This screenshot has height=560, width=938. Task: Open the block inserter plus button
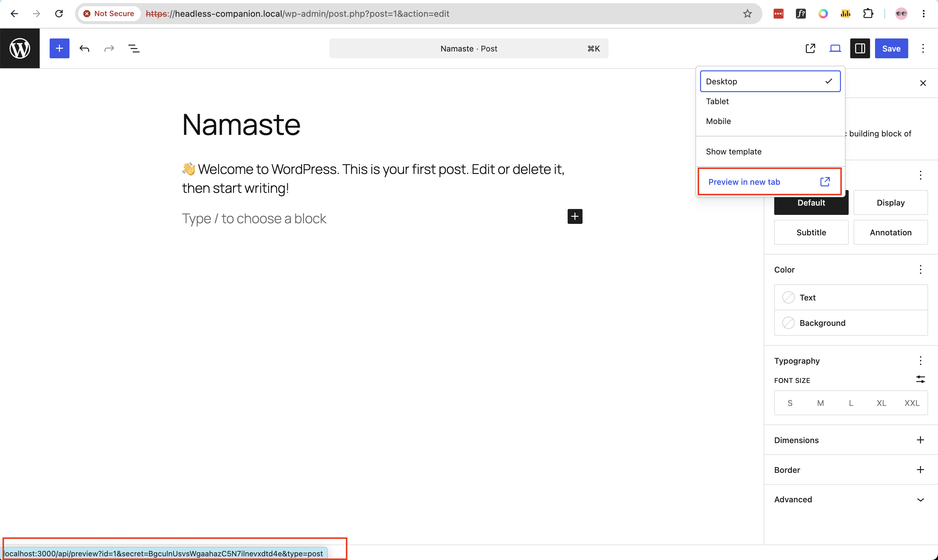59,48
